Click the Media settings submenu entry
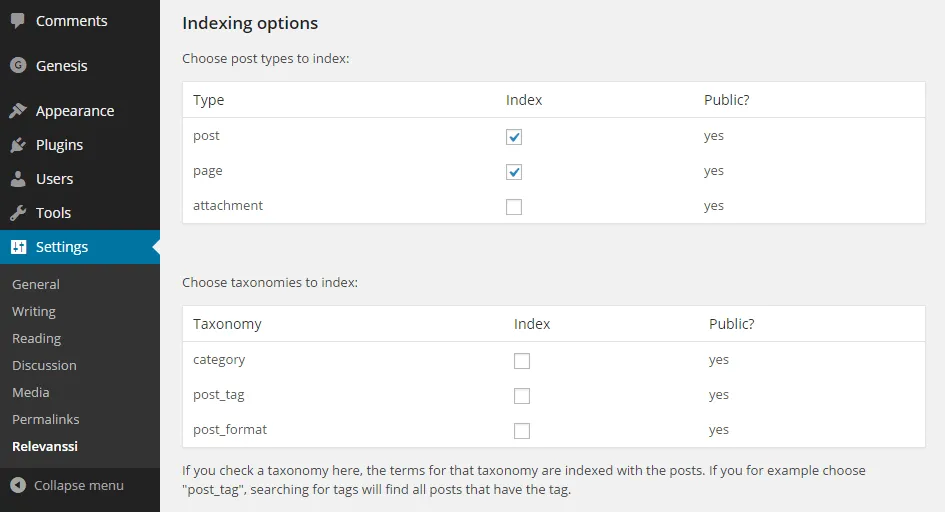Screen dimensions: 945x512 [31, 392]
